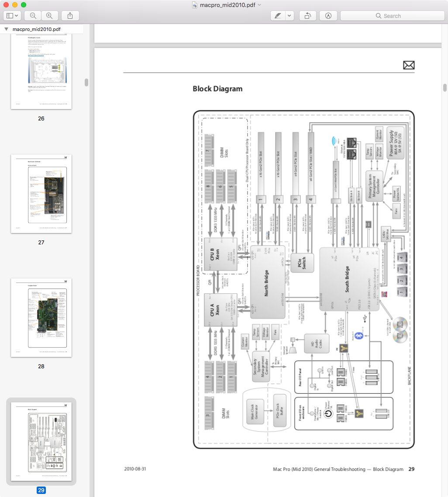
Task: Click the Block Diagram heading text
Action: pos(217,89)
